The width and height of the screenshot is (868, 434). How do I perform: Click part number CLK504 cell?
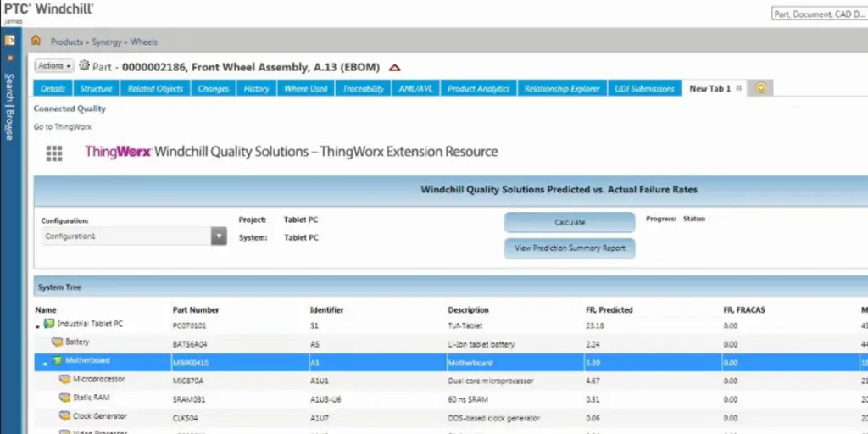(x=185, y=418)
